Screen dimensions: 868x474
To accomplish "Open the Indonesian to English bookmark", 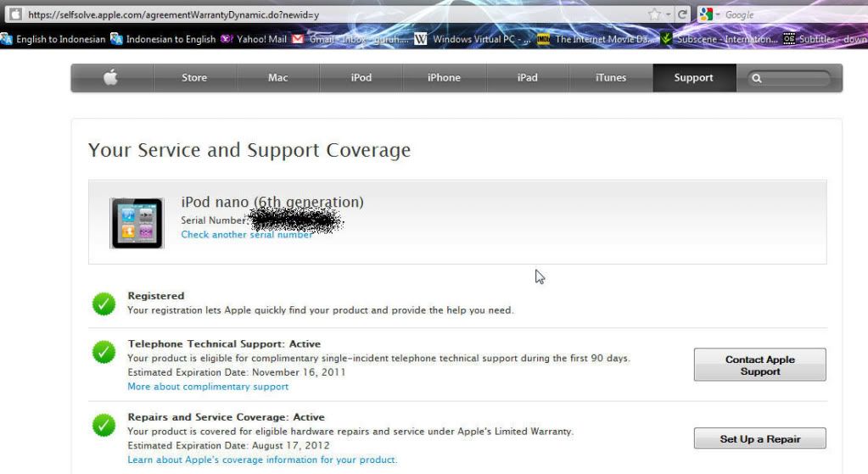I will [x=163, y=39].
